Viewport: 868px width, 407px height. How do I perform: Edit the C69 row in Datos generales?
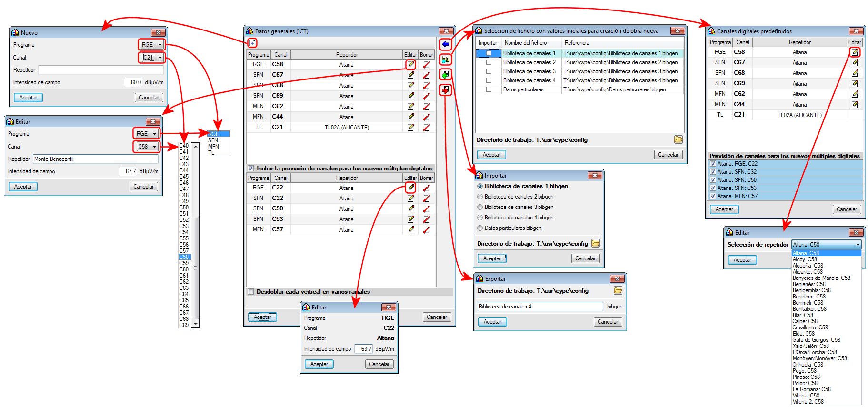coord(410,96)
